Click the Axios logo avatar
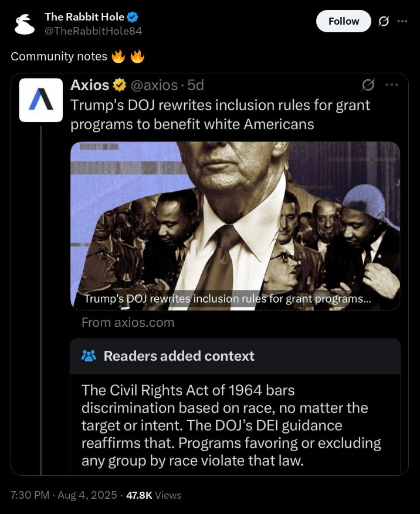 coord(41,100)
